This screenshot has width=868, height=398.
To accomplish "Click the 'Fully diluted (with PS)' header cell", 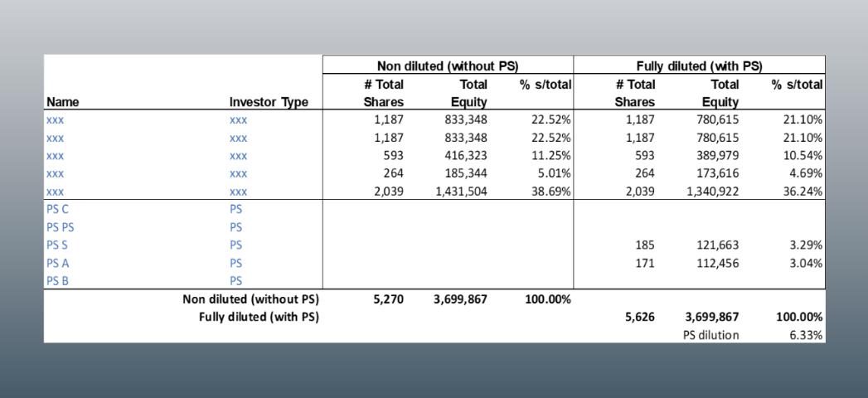I will tap(699, 66).
